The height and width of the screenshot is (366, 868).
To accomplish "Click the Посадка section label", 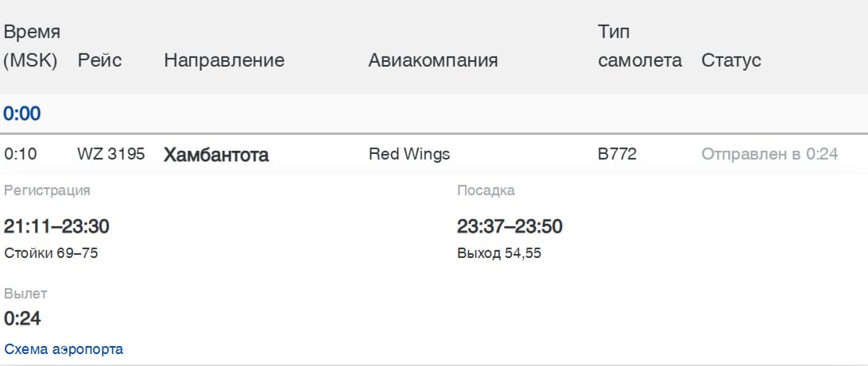I will click(486, 191).
